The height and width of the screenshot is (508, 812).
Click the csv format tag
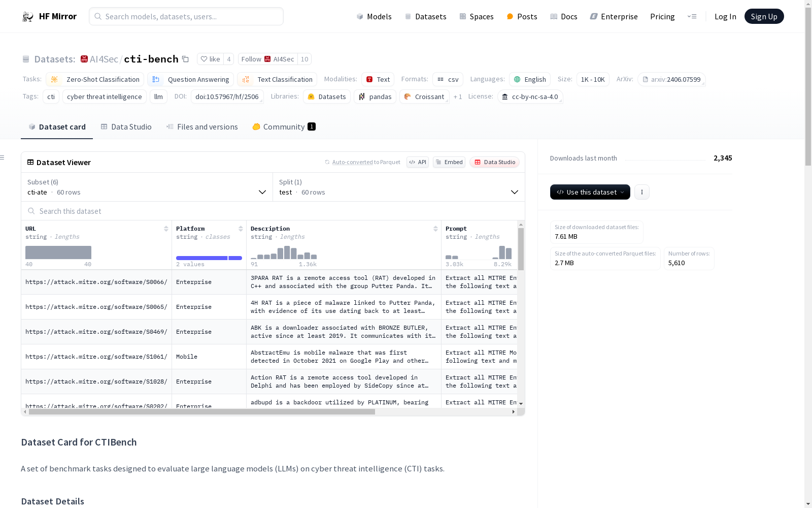pyautogui.click(x=448, y=79)
